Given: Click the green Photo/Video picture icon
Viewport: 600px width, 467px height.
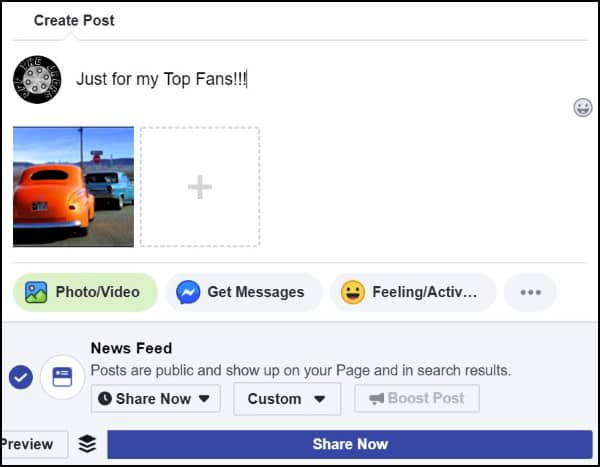Looking at the screenshot, I should (x=36, y=292).
